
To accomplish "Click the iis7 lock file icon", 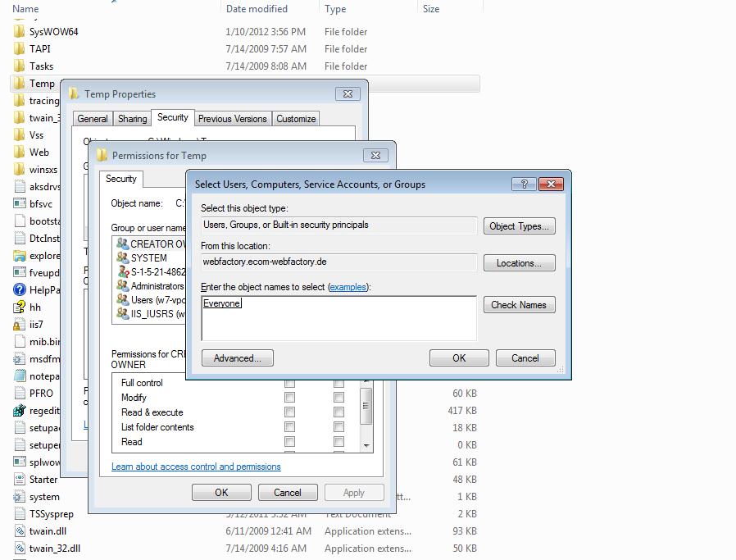I will (x=20, y=325).
